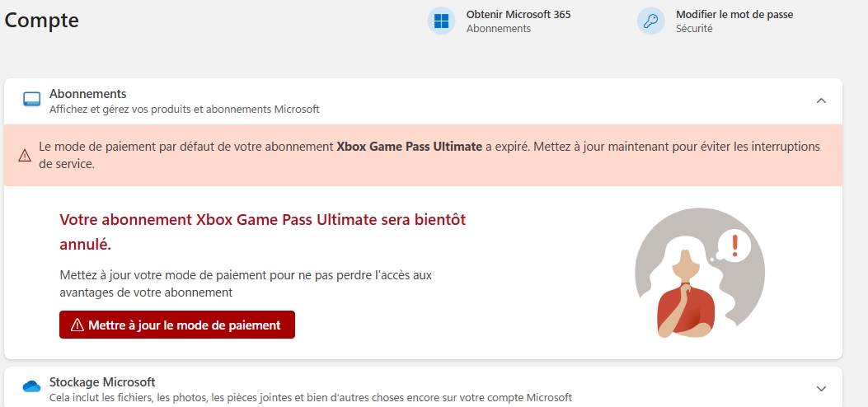Expand the Stockage Microsoft section

click(820, 388)
